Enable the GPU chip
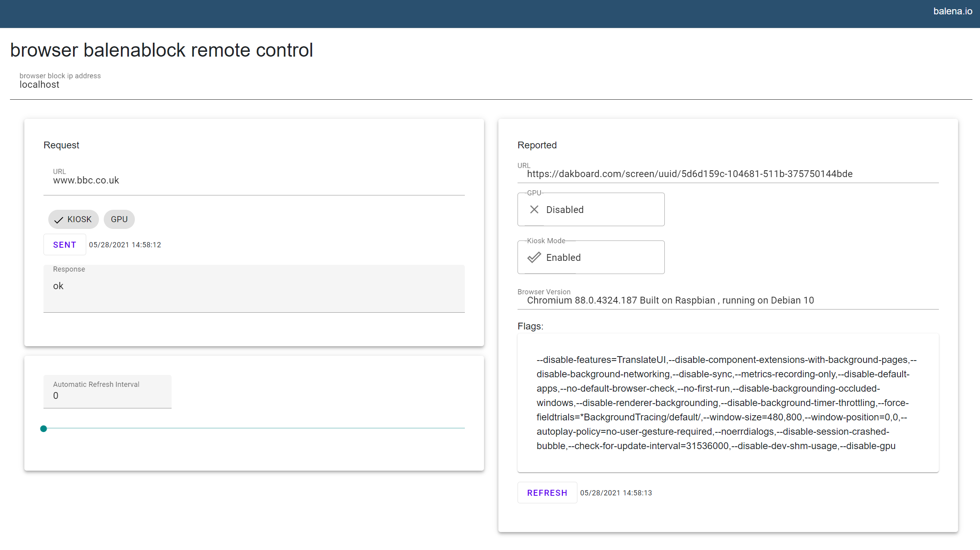The width and height of the screenshot is (980, 550). (x=119, y=219)
